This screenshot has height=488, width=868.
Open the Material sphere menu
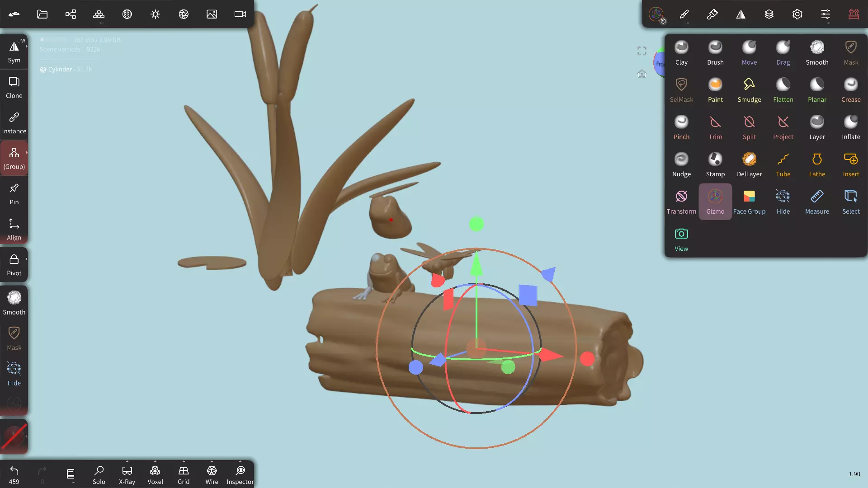[127, 14]
